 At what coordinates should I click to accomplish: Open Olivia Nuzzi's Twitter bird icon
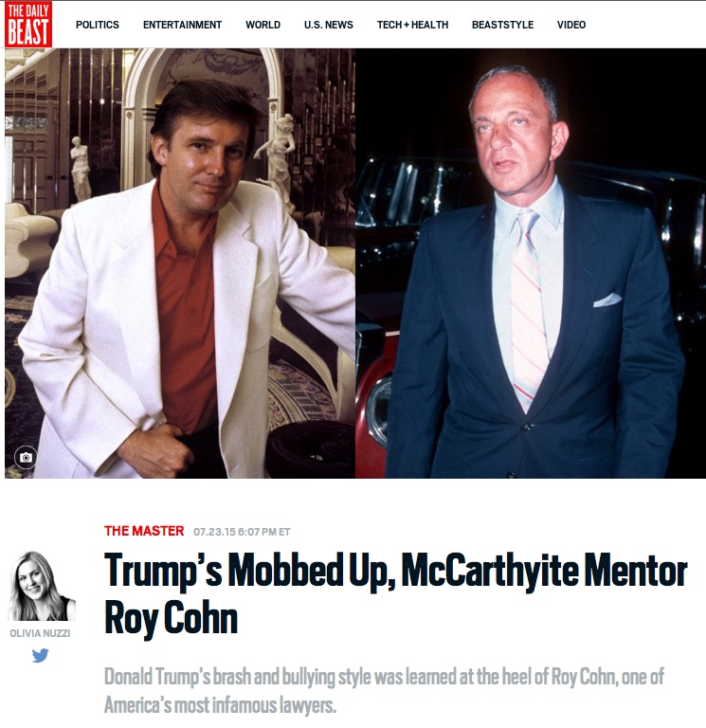pos(41,656)
